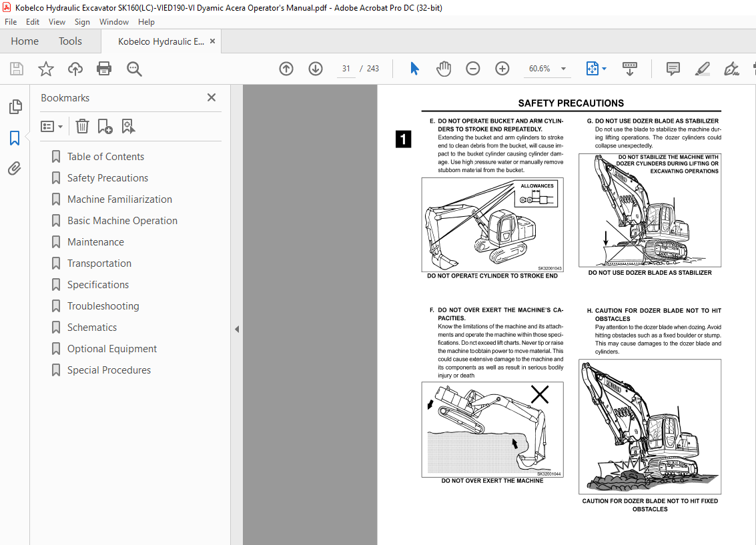Delete selected bookmark trash icon
The height and width of the screenshot is (545, 756).
click(x=83, y=126)
